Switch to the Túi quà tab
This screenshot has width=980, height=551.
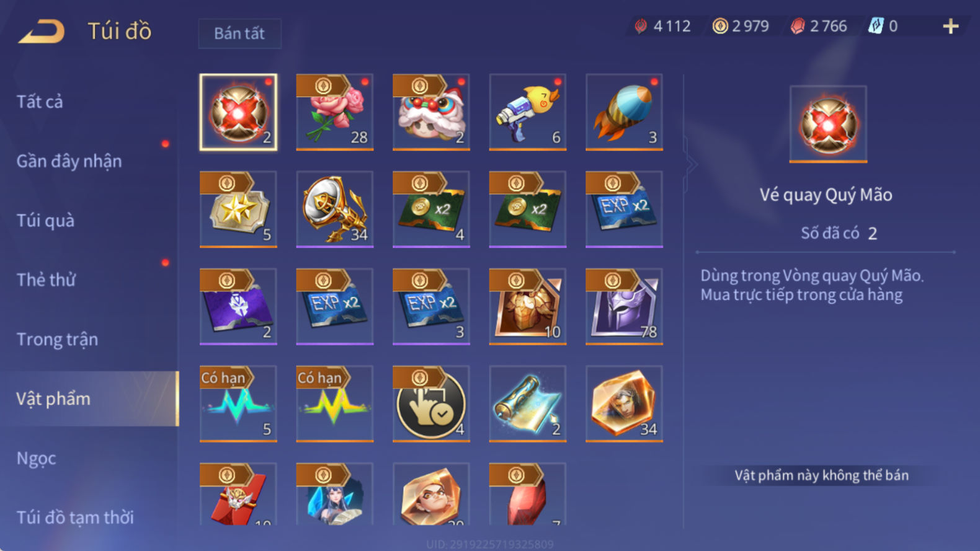45,221
